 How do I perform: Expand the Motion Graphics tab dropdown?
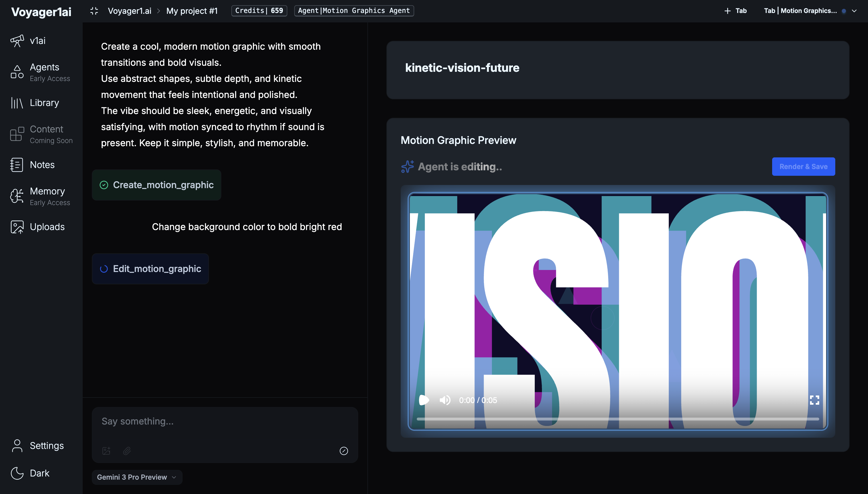(855, 11)
